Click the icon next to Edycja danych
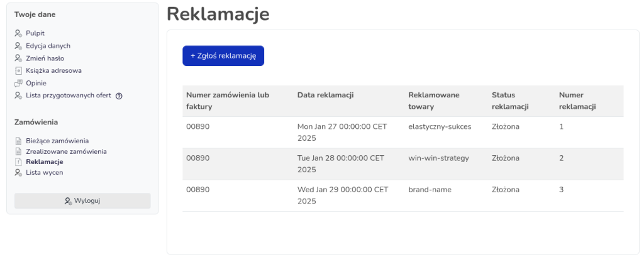 pos(18,46)
